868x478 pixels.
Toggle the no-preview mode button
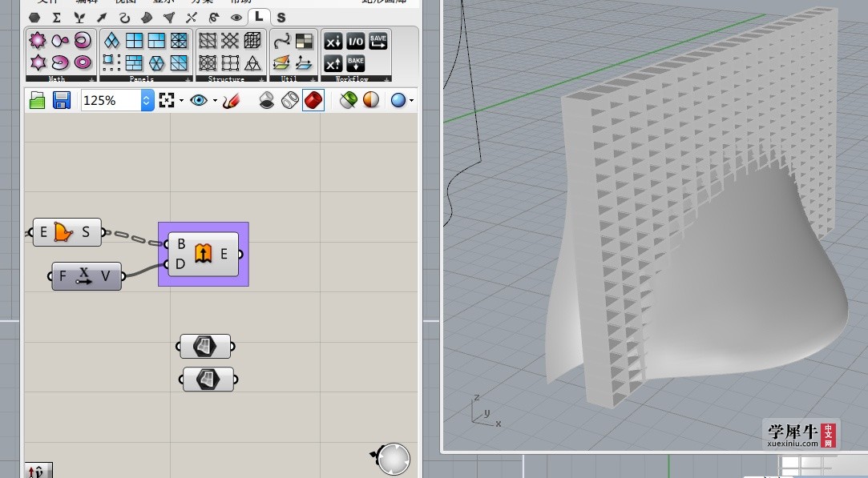click(267, 100)
